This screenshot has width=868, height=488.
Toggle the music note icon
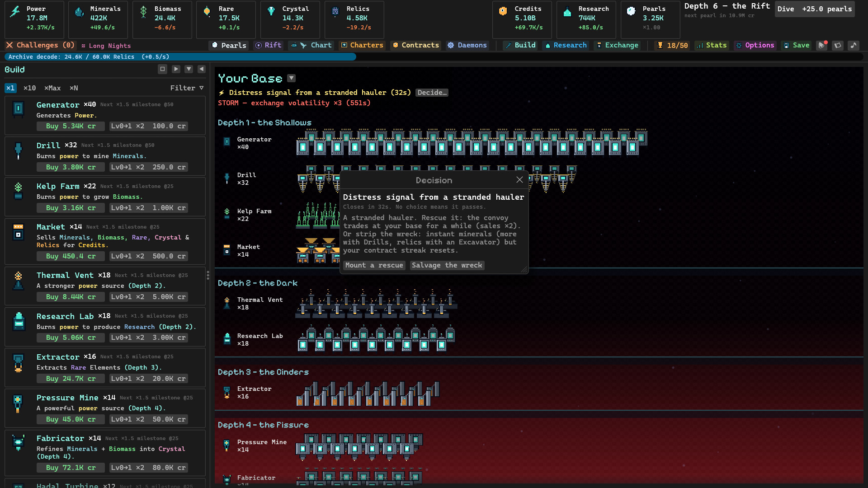[854, 45]
